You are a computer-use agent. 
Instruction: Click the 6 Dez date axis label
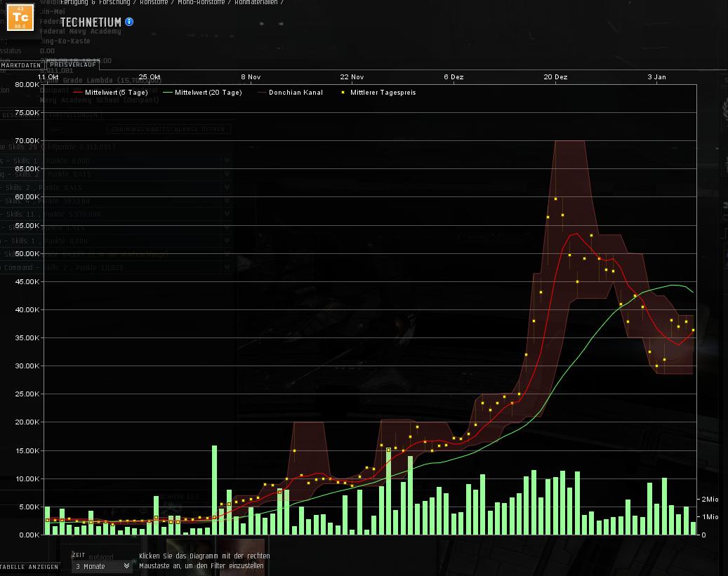tap(454, 77)
